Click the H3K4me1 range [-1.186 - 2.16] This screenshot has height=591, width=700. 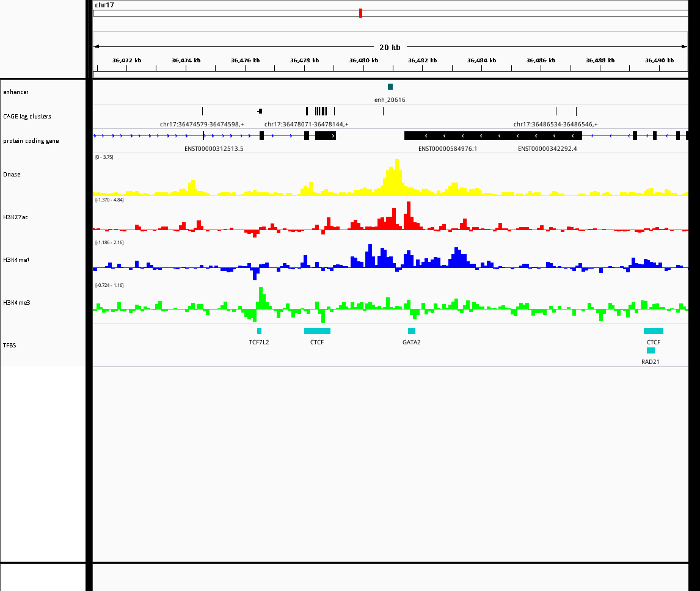pos(109,243)
